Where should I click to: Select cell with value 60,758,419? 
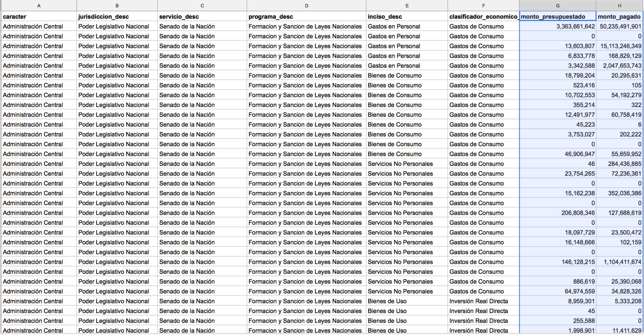coord(620,115)
